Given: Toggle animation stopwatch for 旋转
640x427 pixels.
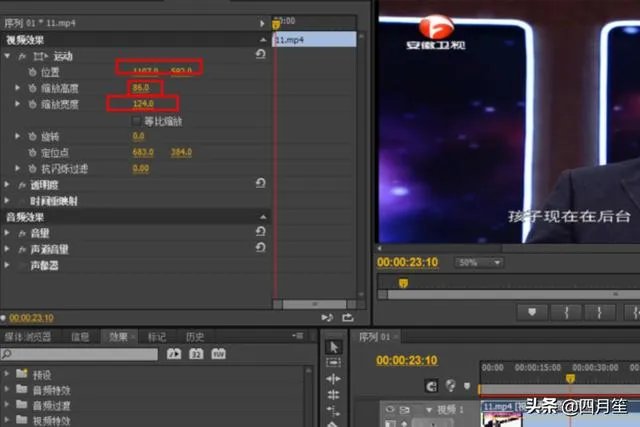Looking at the screenshot, I should 33,136.
